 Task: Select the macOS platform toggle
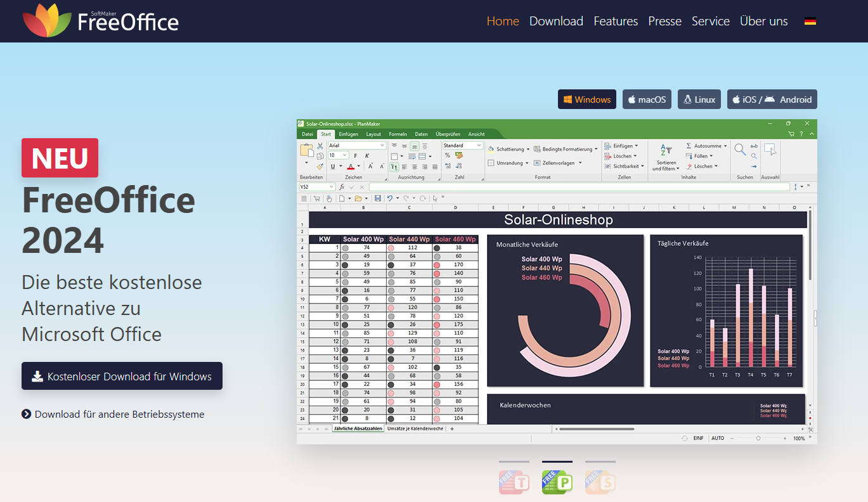click(x=647, y=100)
